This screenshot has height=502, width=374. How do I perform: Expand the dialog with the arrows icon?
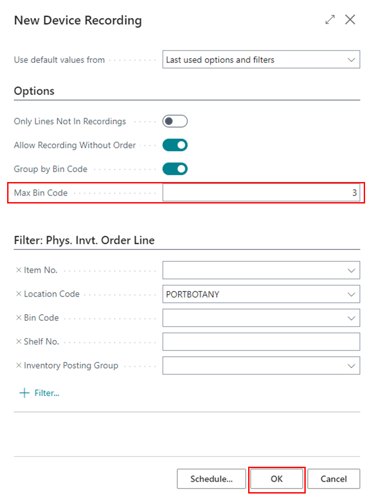(x=330, y=20)
